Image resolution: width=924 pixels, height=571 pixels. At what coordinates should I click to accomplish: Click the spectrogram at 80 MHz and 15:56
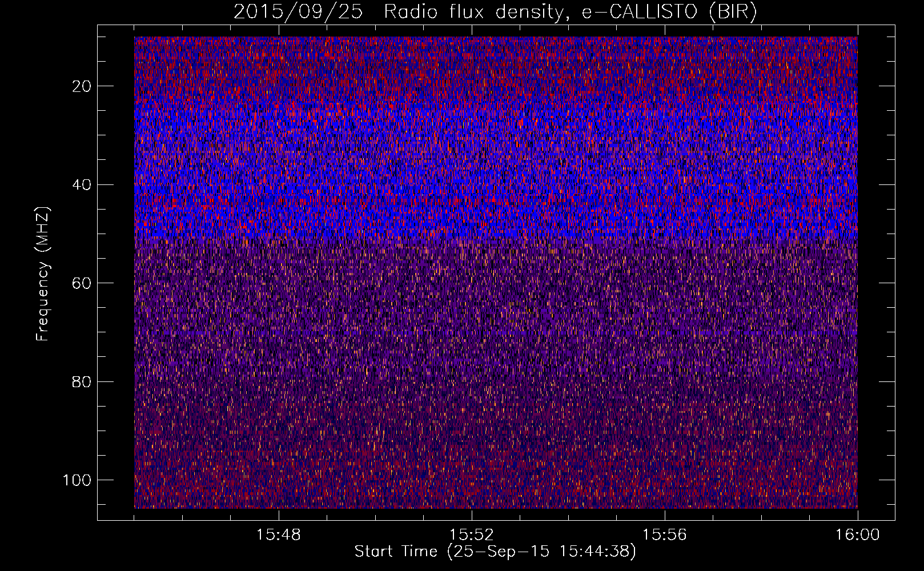[664, 381]
